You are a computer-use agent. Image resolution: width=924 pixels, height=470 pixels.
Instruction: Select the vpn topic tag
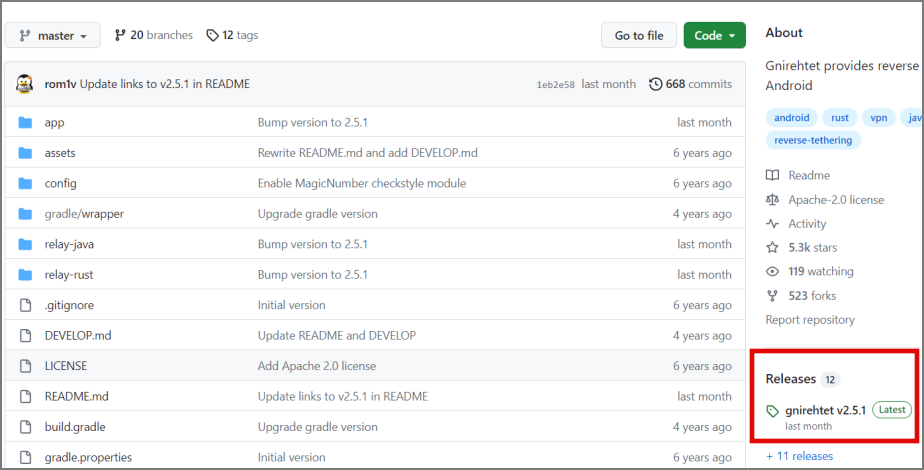(x=879, y=118)
